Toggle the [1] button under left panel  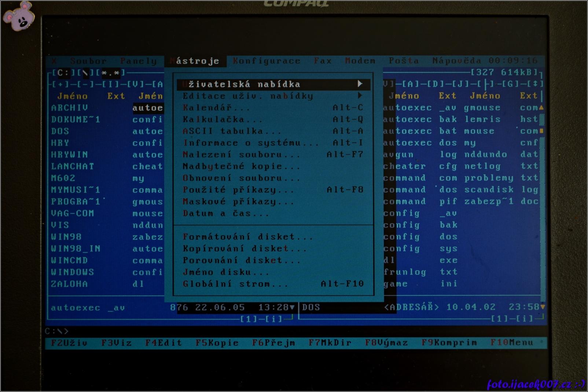coord(248,319)
